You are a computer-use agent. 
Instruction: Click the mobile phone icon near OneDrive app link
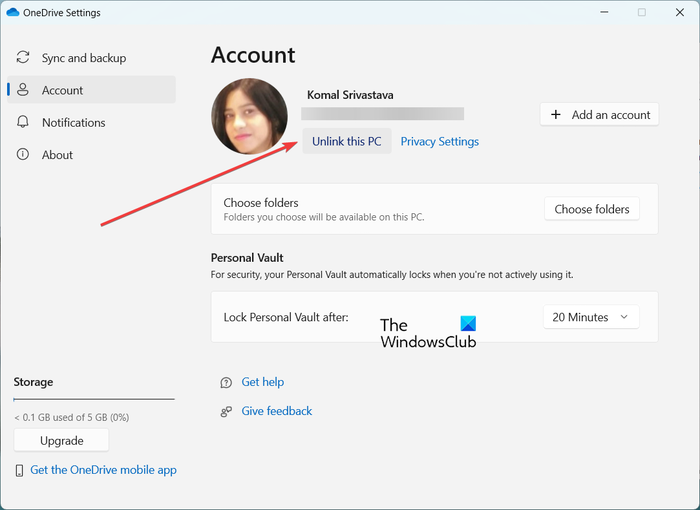point(19,470)
